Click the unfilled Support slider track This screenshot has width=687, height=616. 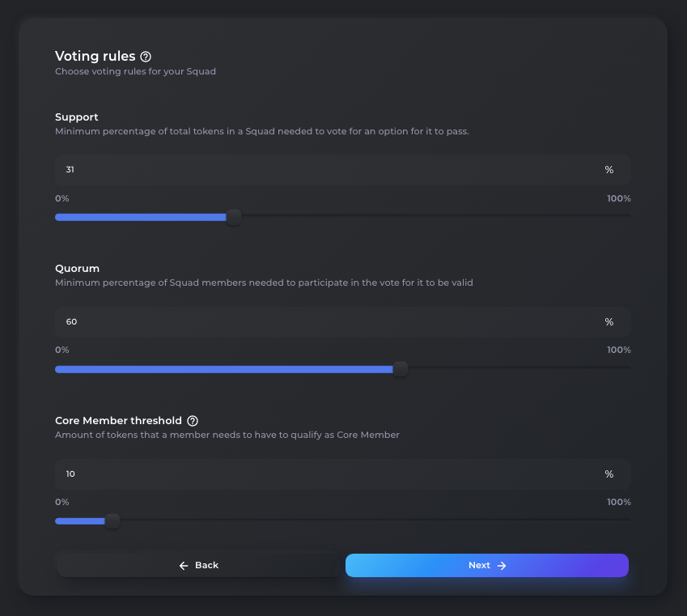[x=436, y=215]
